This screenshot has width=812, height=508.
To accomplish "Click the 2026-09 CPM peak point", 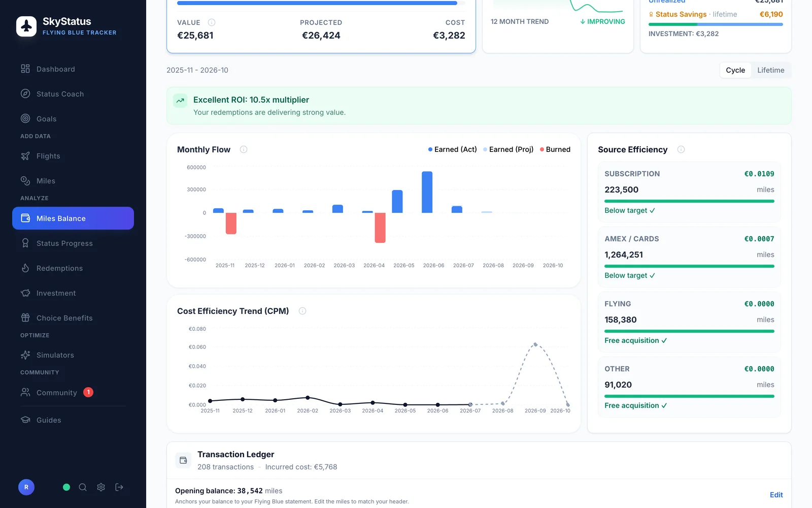I will tap(535, 344).
